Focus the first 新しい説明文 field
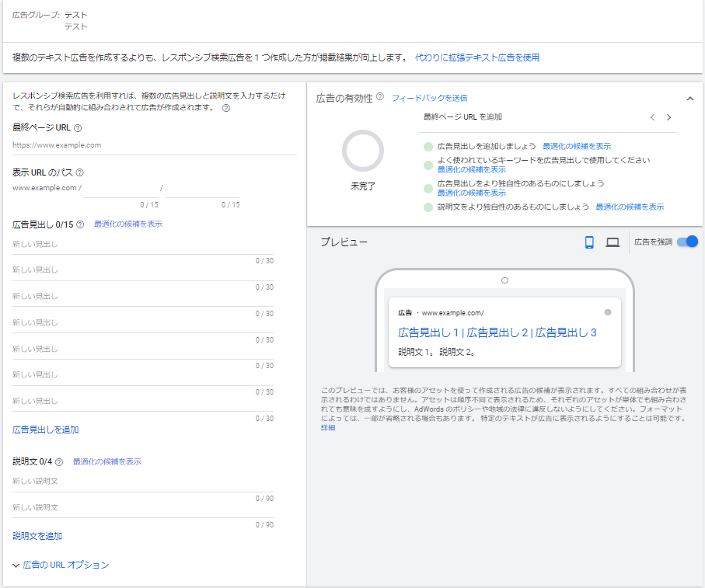The height and width of the screenshot is (588, 705). click(142, 482)
